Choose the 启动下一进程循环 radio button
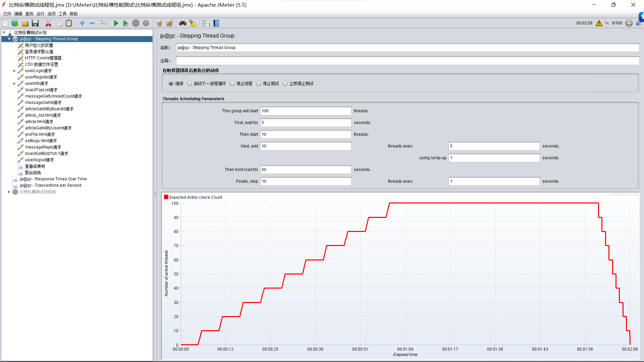The image size is (644, 362). click(190, 84)
